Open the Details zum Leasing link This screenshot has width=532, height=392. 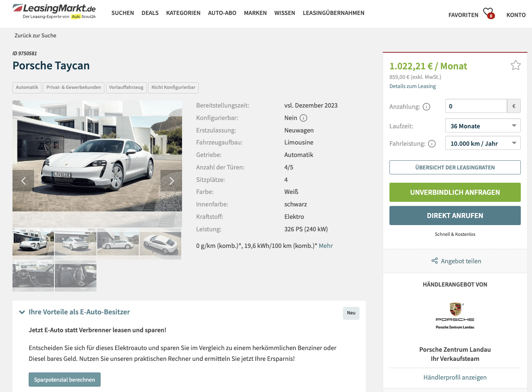(x=413, y=86)
